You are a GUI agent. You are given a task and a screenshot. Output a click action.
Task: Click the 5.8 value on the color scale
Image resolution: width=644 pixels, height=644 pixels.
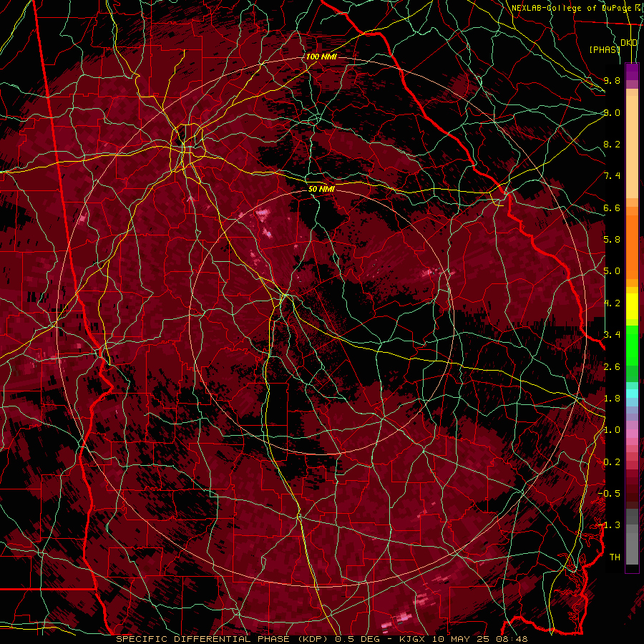click(612, 240)
